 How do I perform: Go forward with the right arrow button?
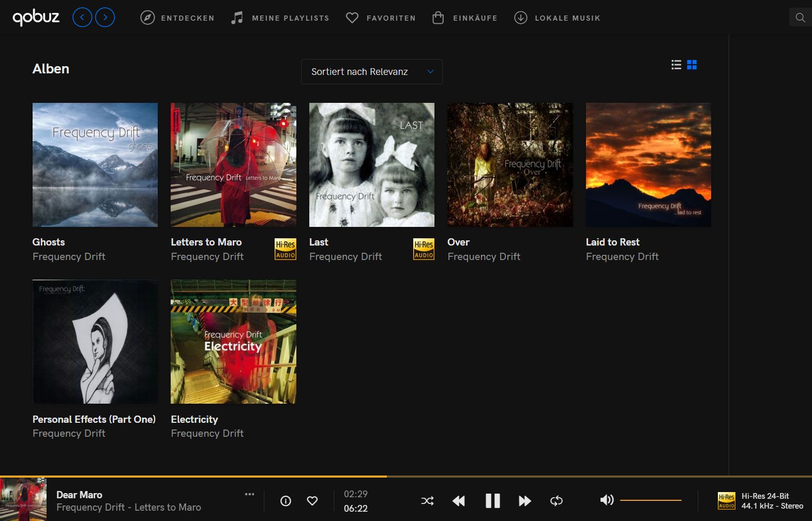coord(105,18)
